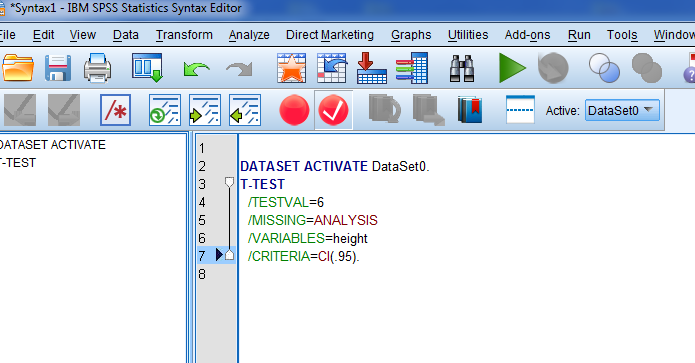The width and height of the screenshot is (695, 363).
Task: Open Find with the binoculars icon
Action: 462,68
